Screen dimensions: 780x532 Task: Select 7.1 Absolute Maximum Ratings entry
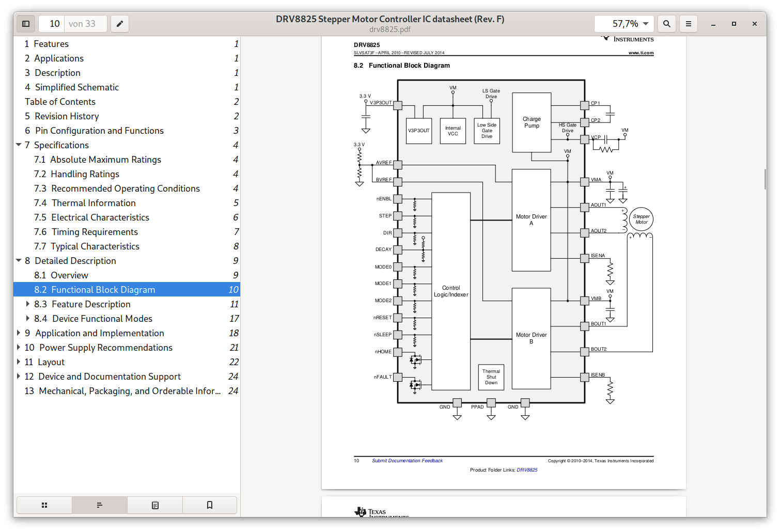[x=127, y=160]
